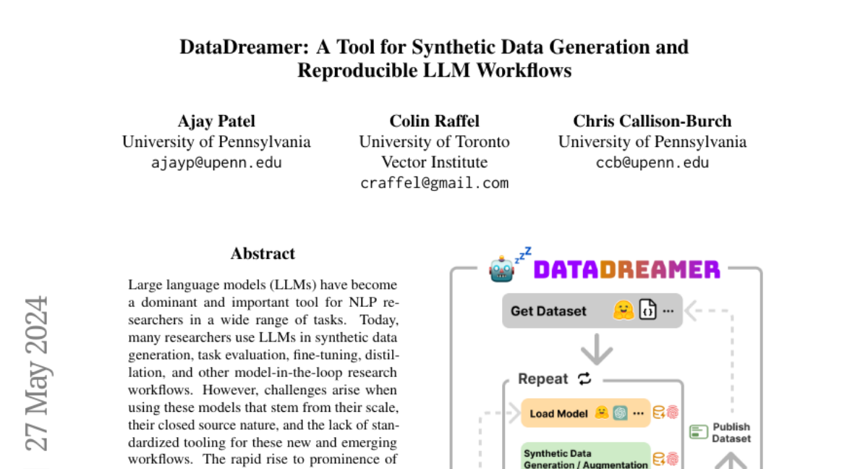Click the ajayp@upenn.edu email address

coord(216,162)
